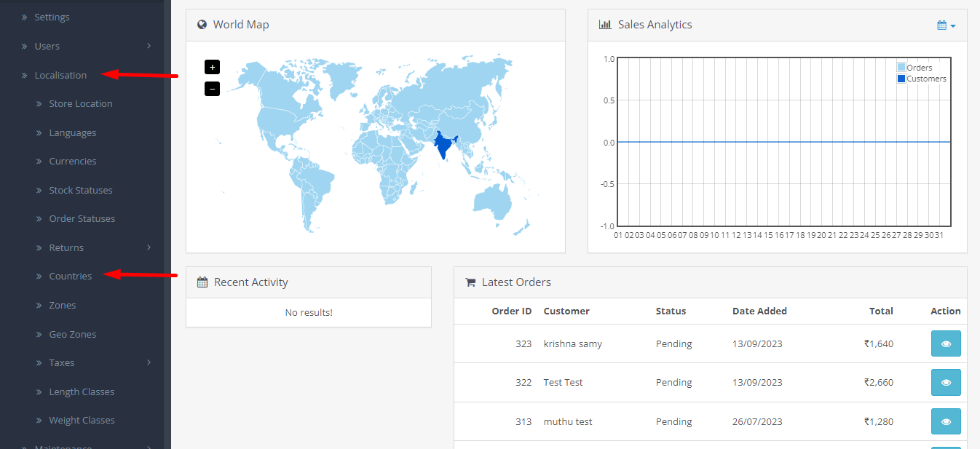Open Order Statuses

[x=82, y=218]
